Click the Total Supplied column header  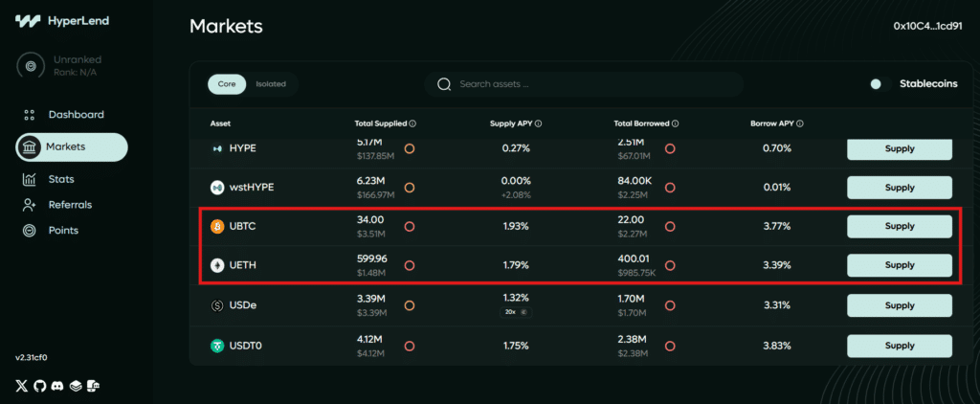pyautogui.click(x=381, y=123)
